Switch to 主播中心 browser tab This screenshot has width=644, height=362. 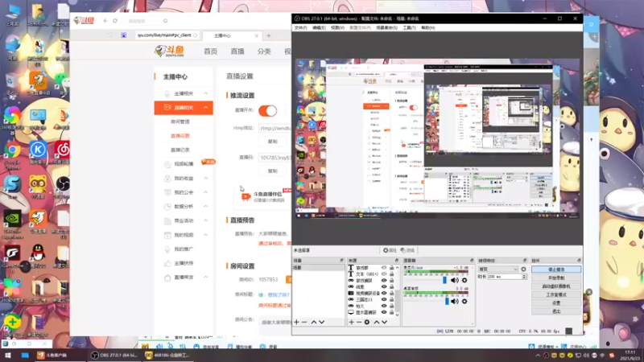[231, 35]
